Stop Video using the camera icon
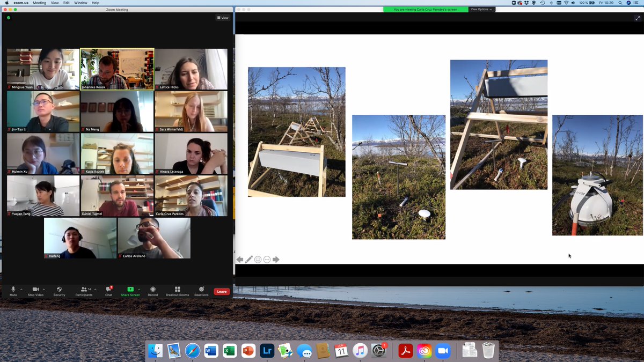The width and height of the screenshot is (644, 362). (x=35, y=290)
